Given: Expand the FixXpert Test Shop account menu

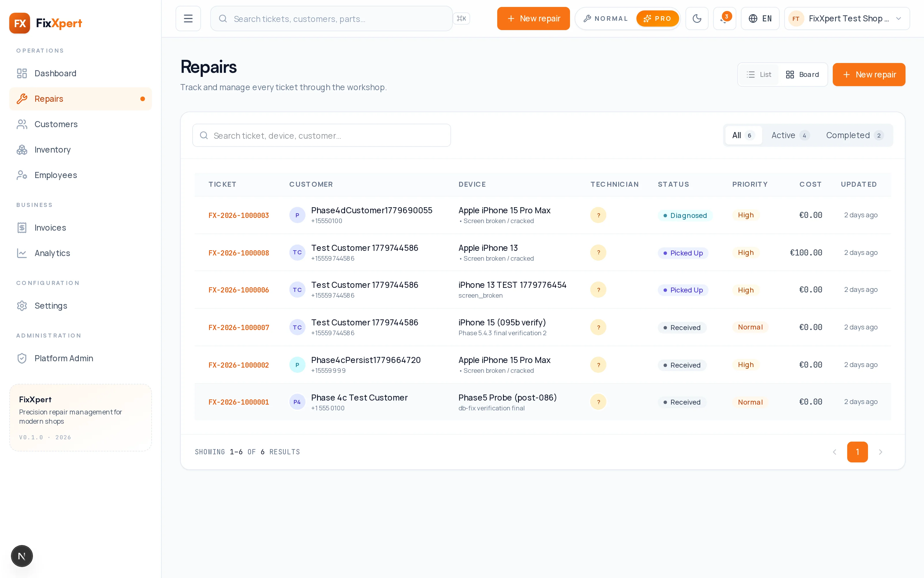Looking at the screenshot, I should pos(847,18).
